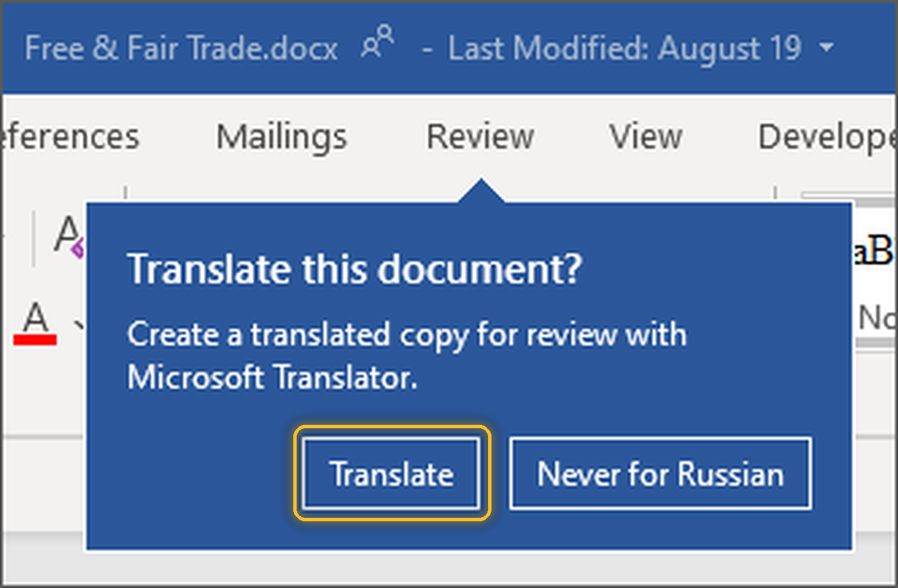Click the Clear Formatting icon
Image resolution: width=898 pixels, height=588 pixels.
(x=70, y=236)
